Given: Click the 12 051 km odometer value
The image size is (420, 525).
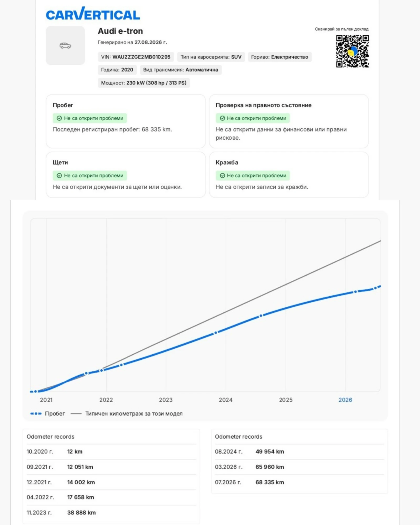Looking at the screenshot, I should click(80, 467).
